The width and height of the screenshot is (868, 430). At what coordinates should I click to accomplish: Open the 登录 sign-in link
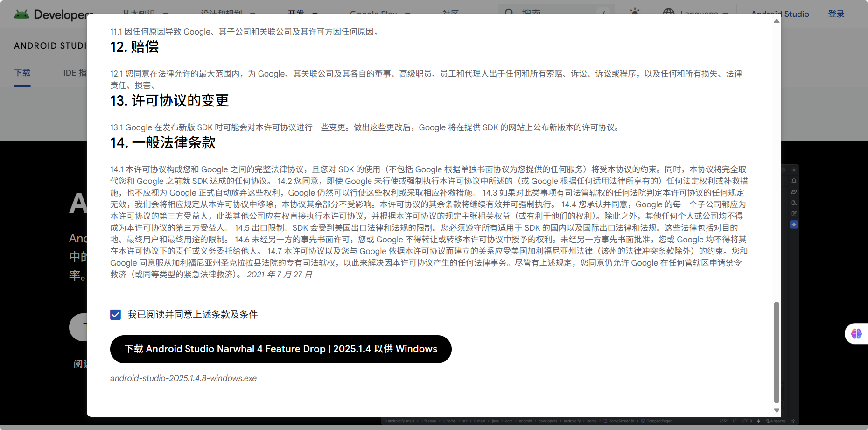[836, 14]
